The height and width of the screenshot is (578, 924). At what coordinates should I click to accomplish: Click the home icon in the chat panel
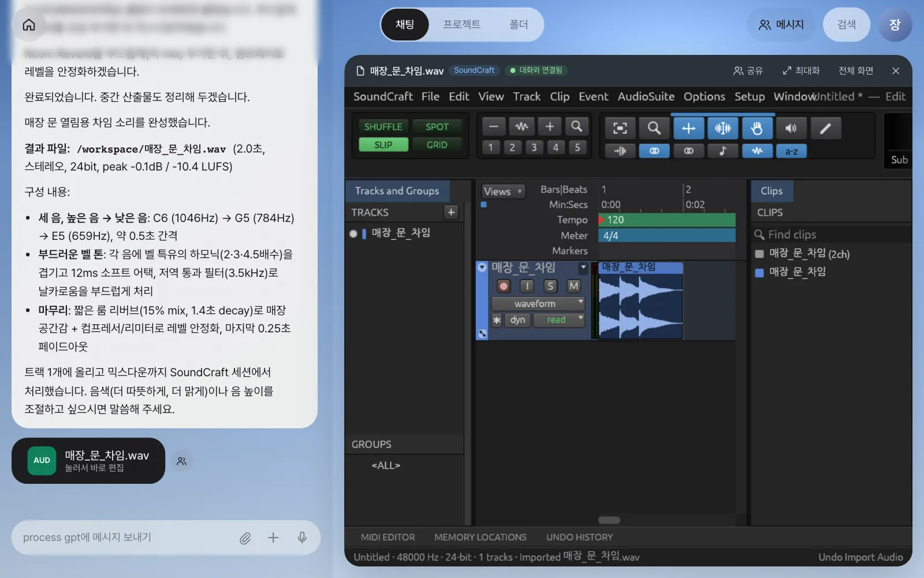tap(29, 25)
